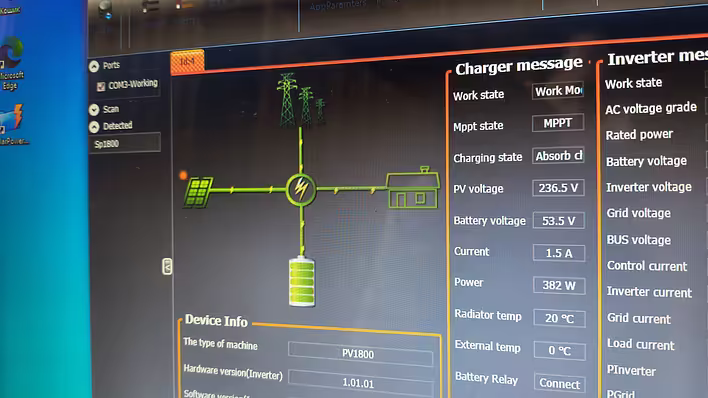Viewport: 708px width, 398px height.
Task: Expand the Scan section
Action: coord(94,110)
